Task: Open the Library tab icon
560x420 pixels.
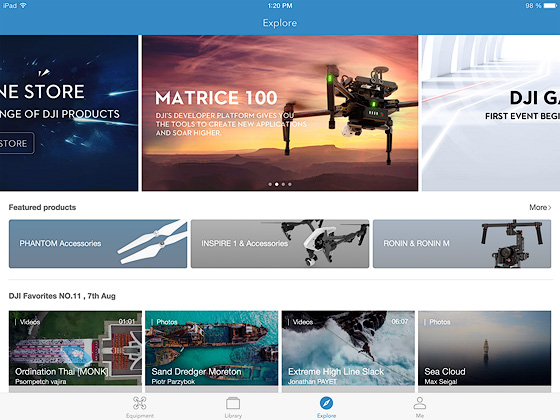Action: pos(233,403)
